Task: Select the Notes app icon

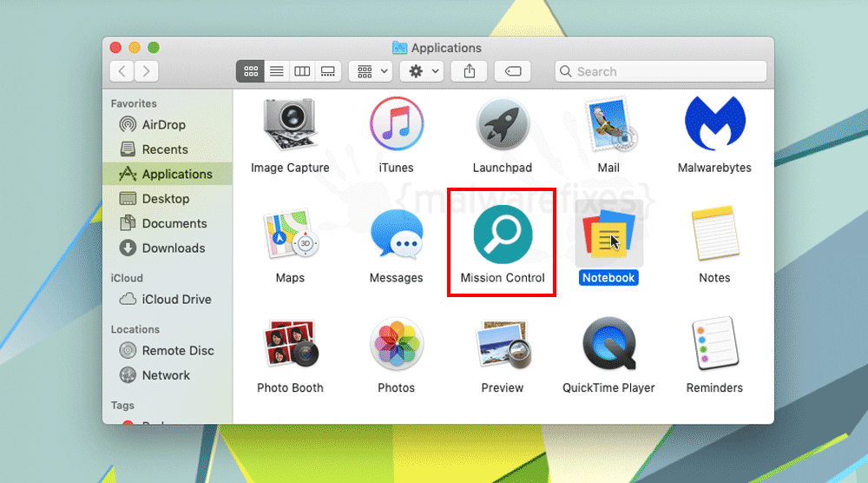Action: (x=714, y=234)
